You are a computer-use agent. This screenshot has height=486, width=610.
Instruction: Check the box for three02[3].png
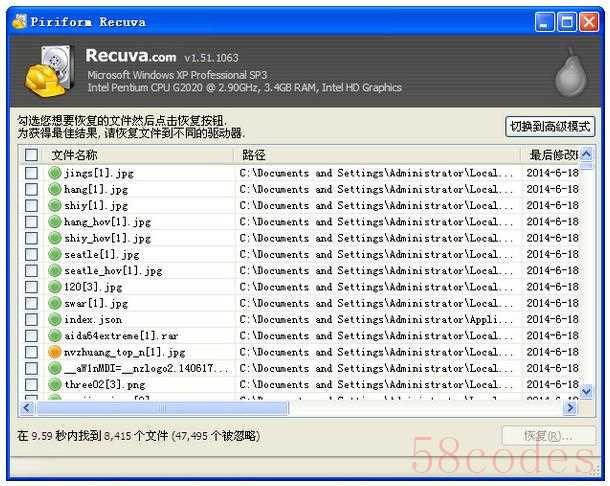point(31,384)
